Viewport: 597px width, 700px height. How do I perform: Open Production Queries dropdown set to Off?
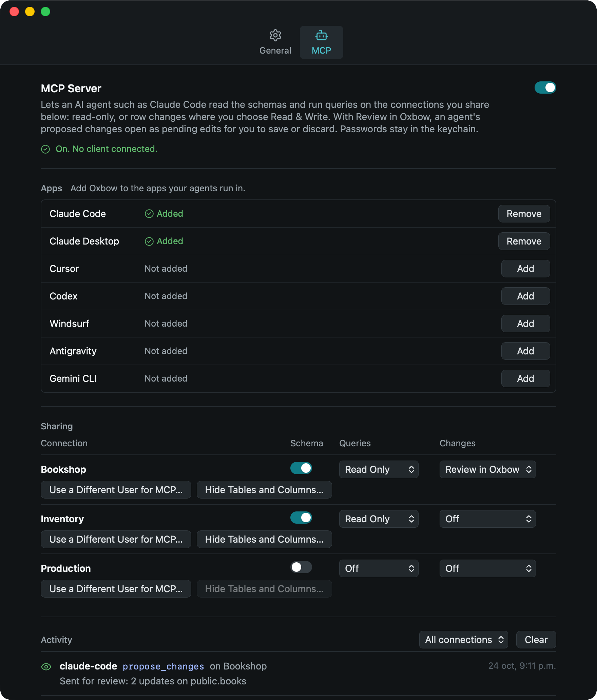pos(379,568)
